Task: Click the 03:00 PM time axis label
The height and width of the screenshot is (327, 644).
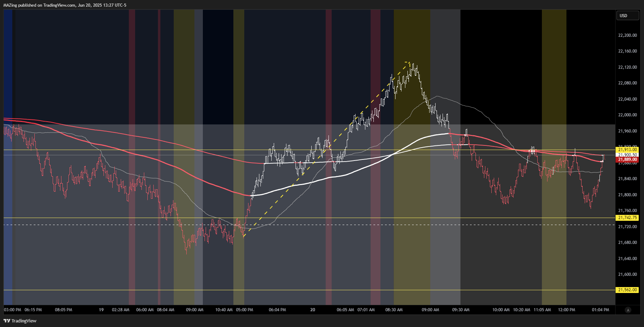Action: point(13,310)
